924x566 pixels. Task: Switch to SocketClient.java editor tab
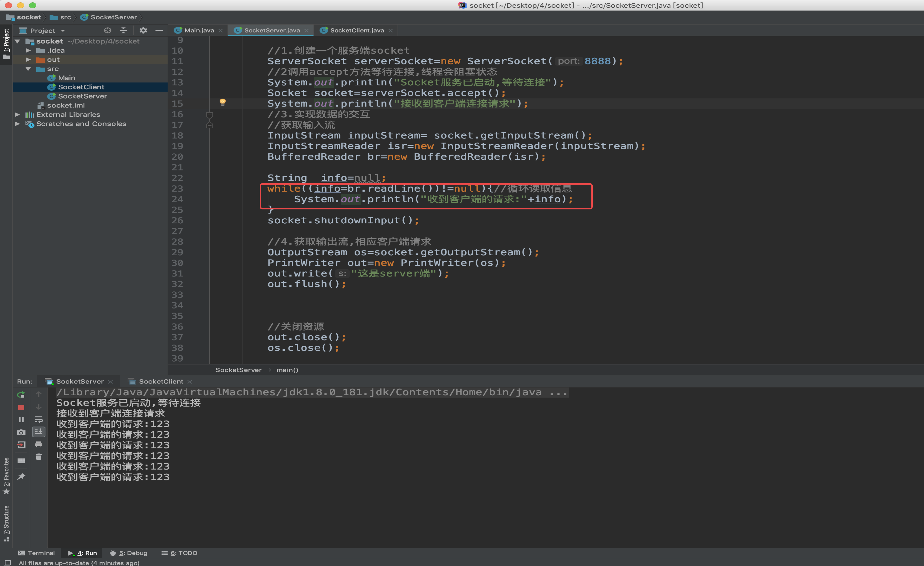(356, 30)
